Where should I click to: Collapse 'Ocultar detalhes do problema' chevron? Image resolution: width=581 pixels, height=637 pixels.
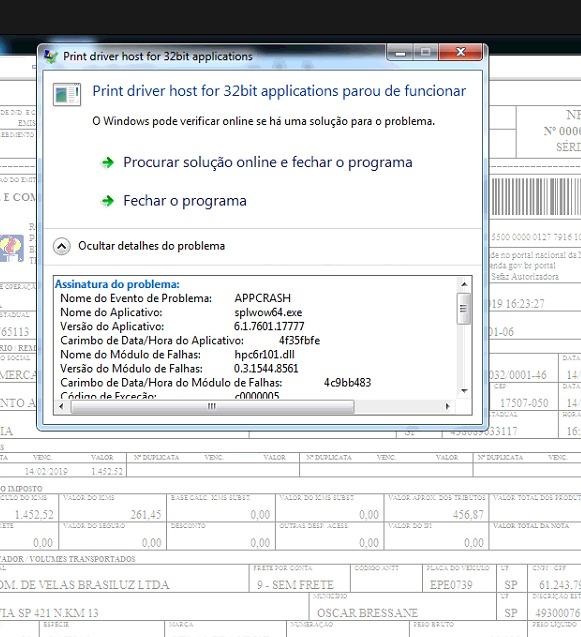[x=62, y=246]
